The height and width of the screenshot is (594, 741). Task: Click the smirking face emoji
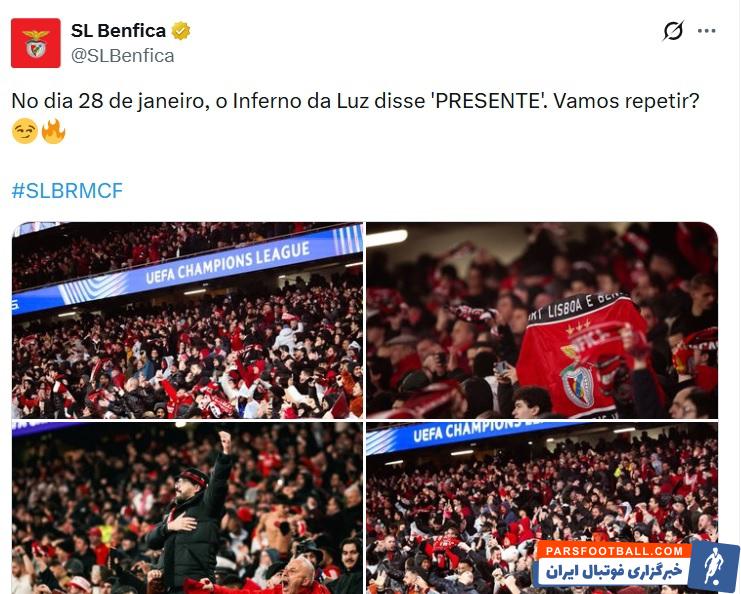point(25,131)
